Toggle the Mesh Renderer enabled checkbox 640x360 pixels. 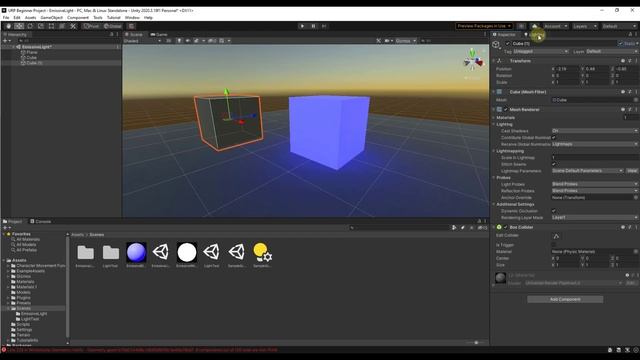[x=505, y=109]
